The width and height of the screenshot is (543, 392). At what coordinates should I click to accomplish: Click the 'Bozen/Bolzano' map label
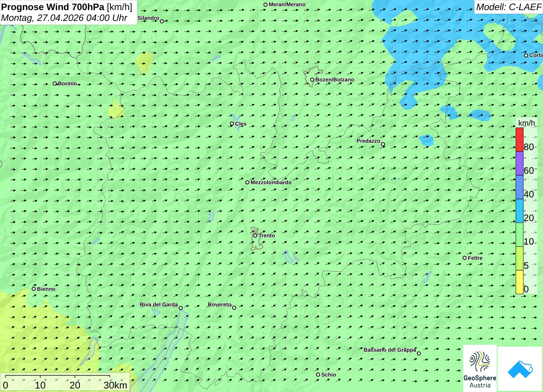coord(335,80)
